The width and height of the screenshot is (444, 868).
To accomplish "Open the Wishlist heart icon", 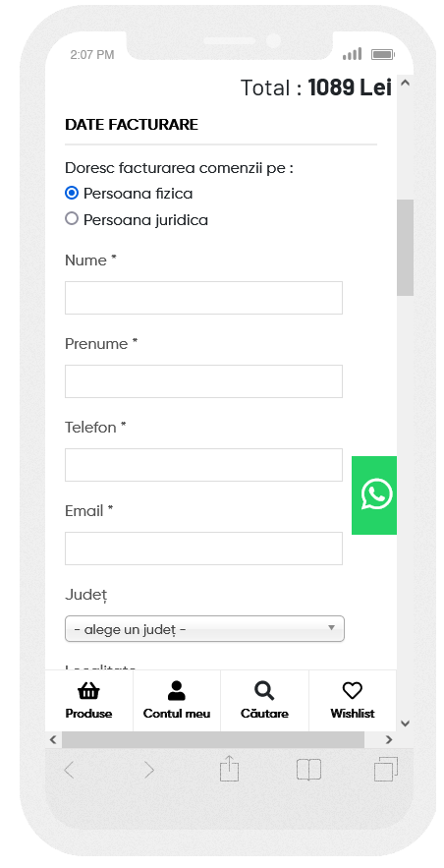I will click(x=353, y=691).
